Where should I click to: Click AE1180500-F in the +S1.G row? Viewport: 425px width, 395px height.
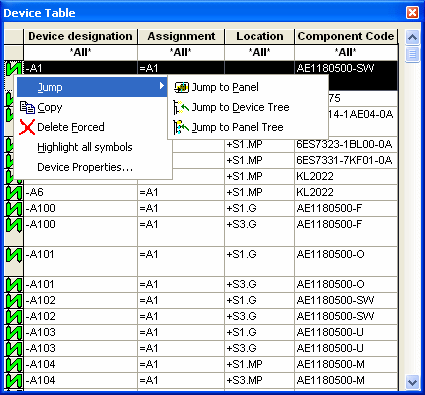[x=329, y=208]
